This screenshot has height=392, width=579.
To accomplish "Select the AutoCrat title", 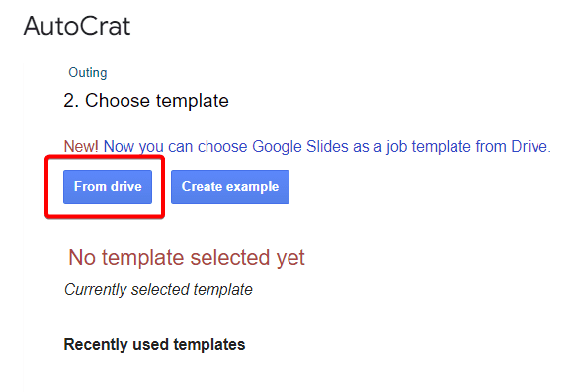I will point(77,26).
